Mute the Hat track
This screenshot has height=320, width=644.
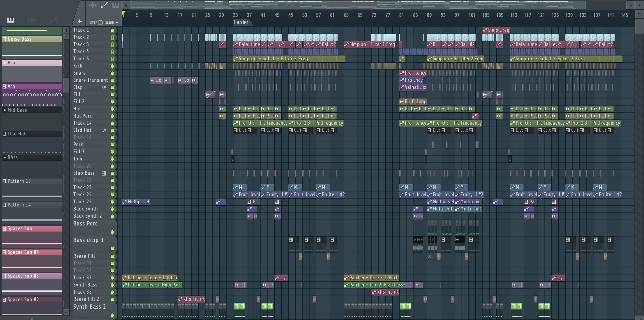pos(112,109)
